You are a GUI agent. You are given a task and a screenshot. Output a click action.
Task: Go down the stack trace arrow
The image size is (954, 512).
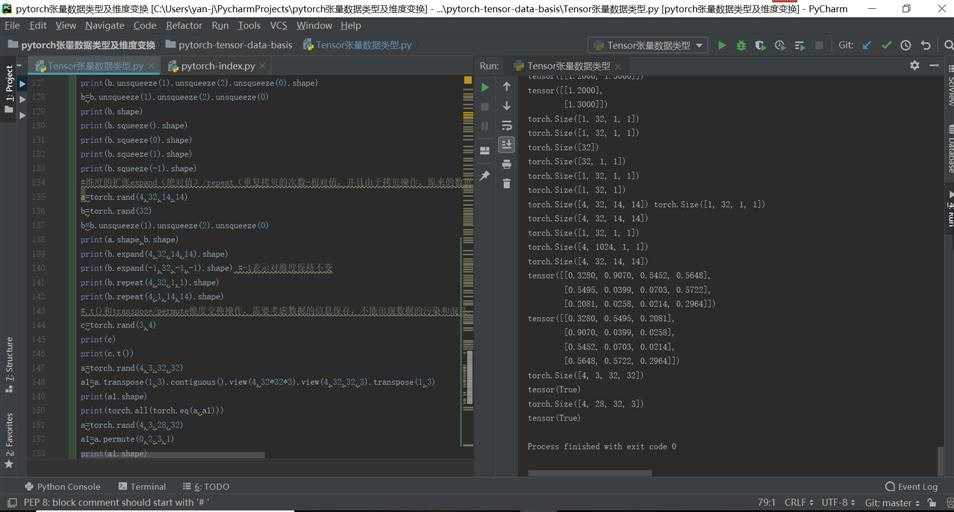click(x=506, y=106)
